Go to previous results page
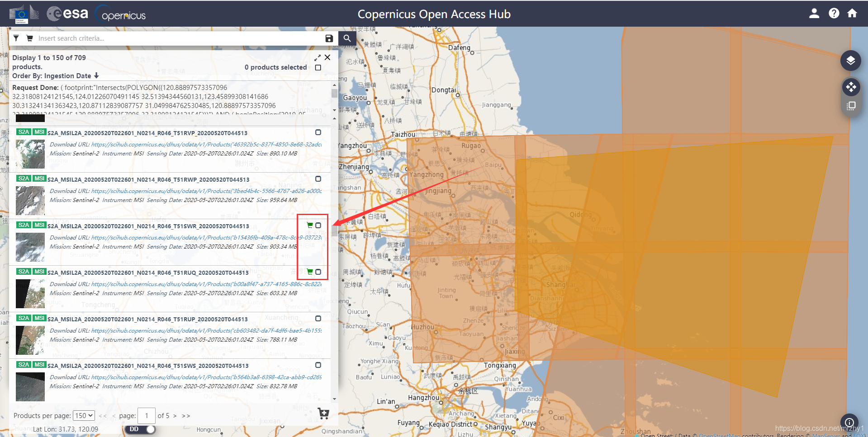Screen dimensions: 868x437 coord(114,416)
